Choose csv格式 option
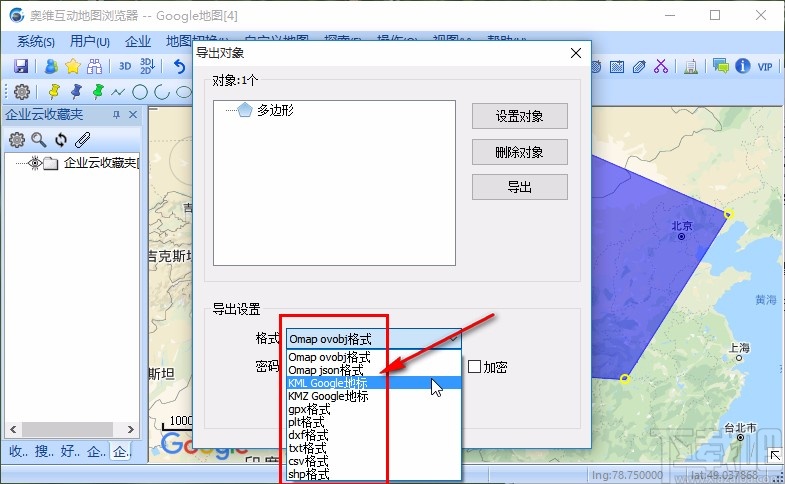Screen dimensions: 785x484 373,461
